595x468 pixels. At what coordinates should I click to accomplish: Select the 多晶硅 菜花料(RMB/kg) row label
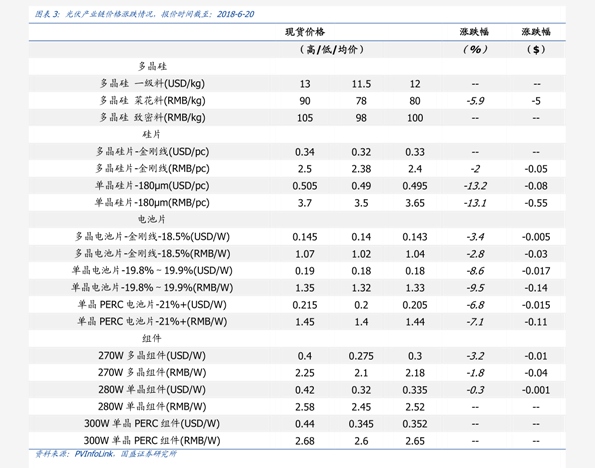[x=152, y=101]
